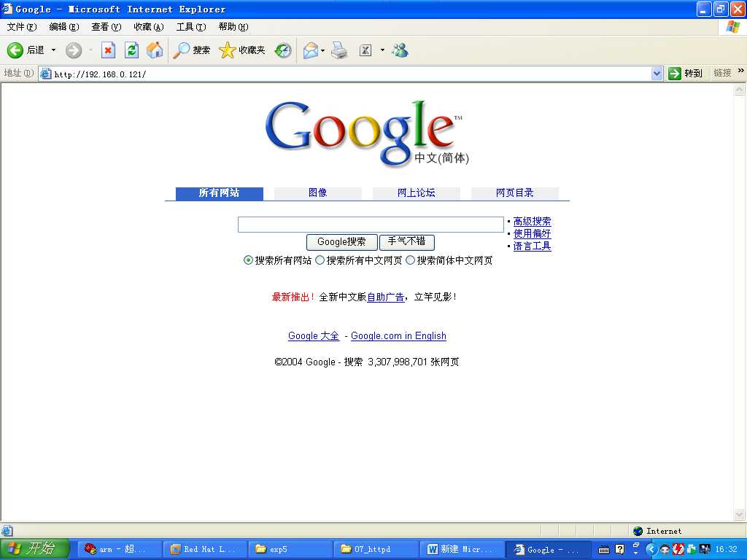The height and width of the screenshot is (560, 747).
Task: Open the Search (搜索) toolbar button
Action: (x=192, y=50)
